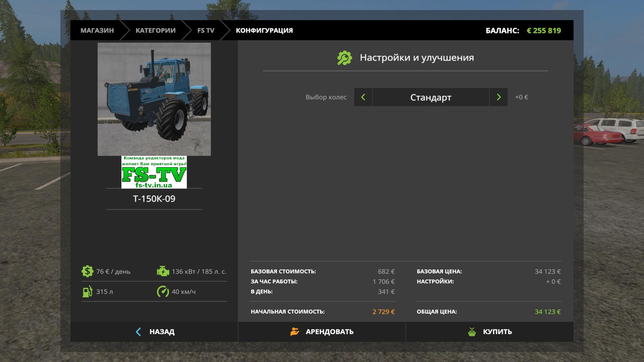This screenshot has height=362, width=644.
Task: Click the БАЛАНС label
Action: point(502,31)
